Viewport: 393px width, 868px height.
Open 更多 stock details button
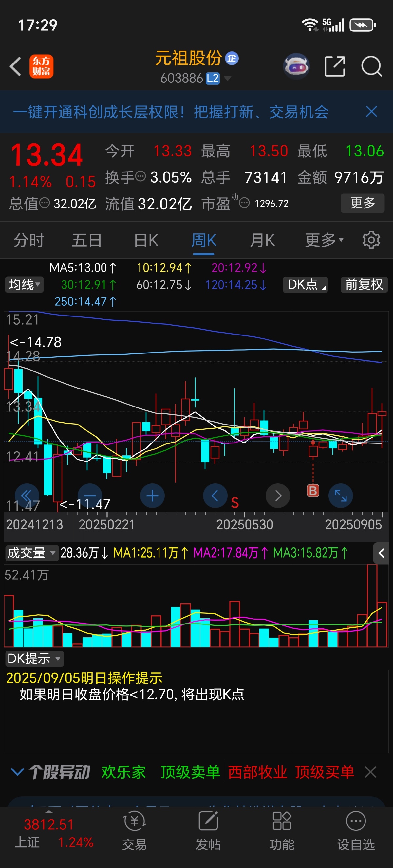[x=362, y=203]
